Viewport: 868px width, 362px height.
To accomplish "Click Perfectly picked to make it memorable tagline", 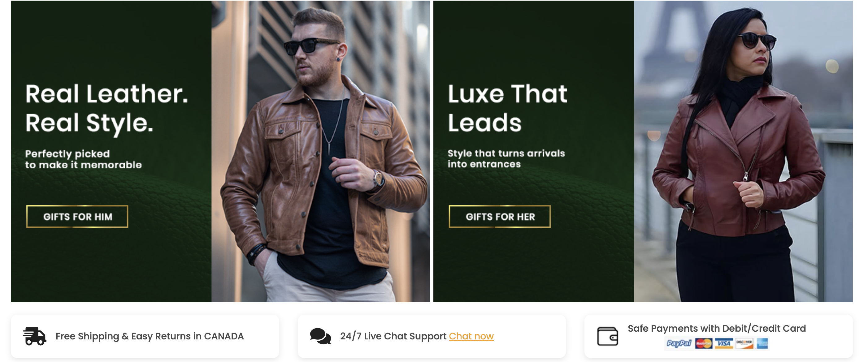I will click(x=83, y=159).
